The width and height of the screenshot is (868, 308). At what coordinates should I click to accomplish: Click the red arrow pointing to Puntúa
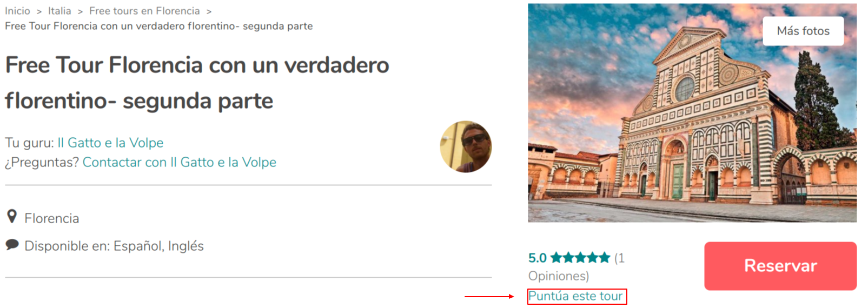tap(489, 296)
